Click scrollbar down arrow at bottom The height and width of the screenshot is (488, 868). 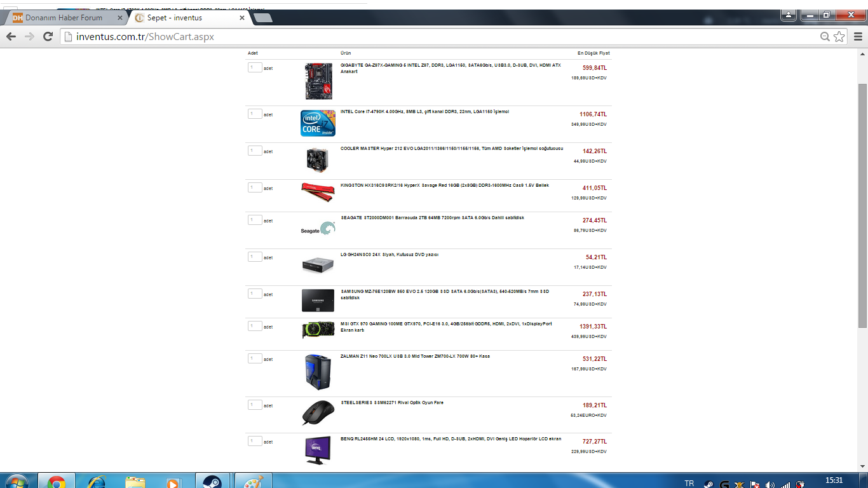[862, 468]
